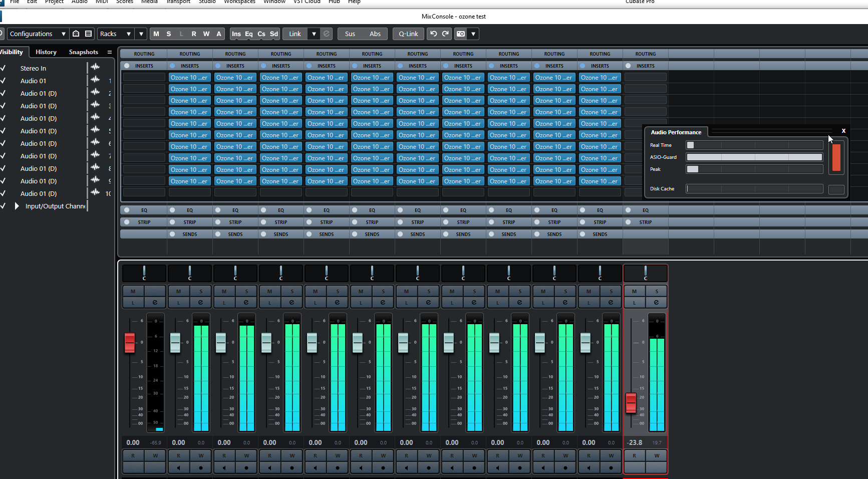Open the Configurations dropdown
The width and height of the screenshot is (868, 479).
tap(38, 34)
